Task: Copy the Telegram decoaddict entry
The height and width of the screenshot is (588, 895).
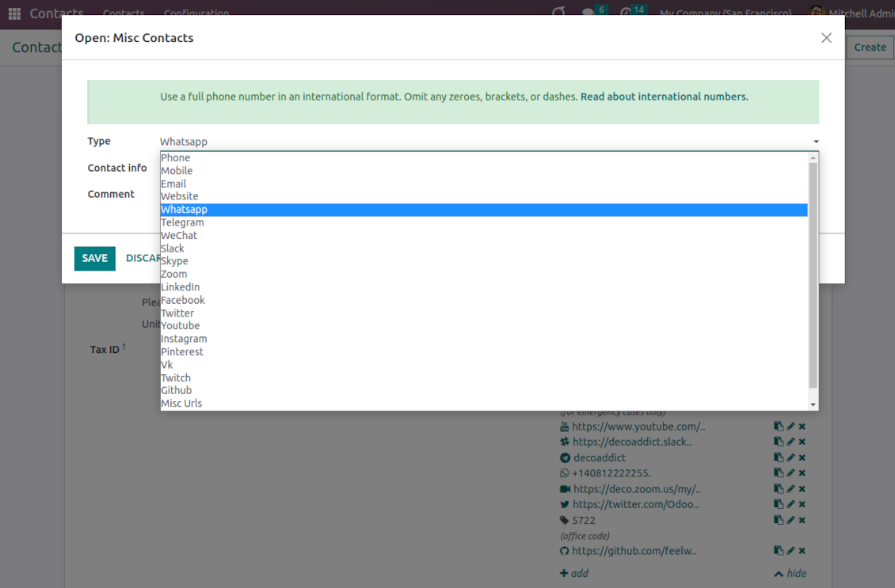Action: tap(778, 457)
